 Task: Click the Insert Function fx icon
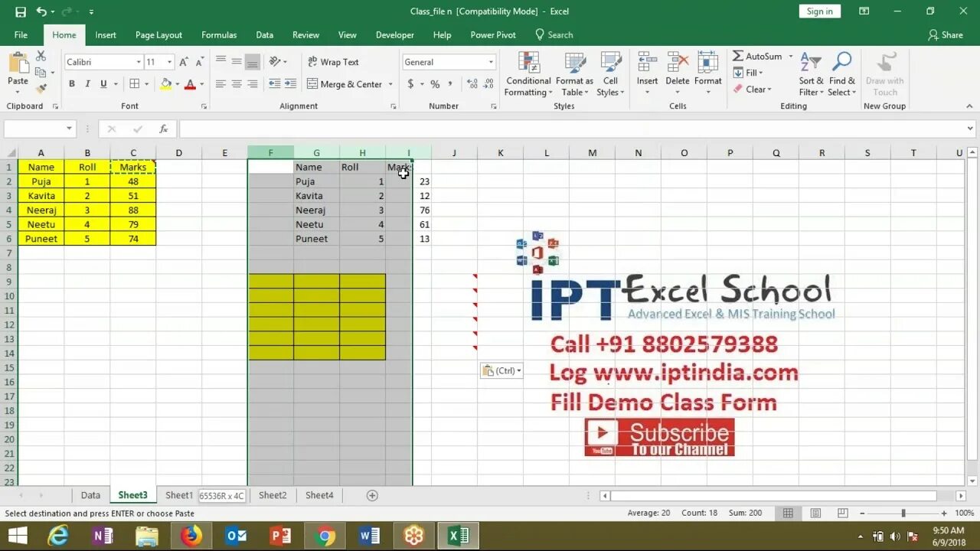point(163,129)
